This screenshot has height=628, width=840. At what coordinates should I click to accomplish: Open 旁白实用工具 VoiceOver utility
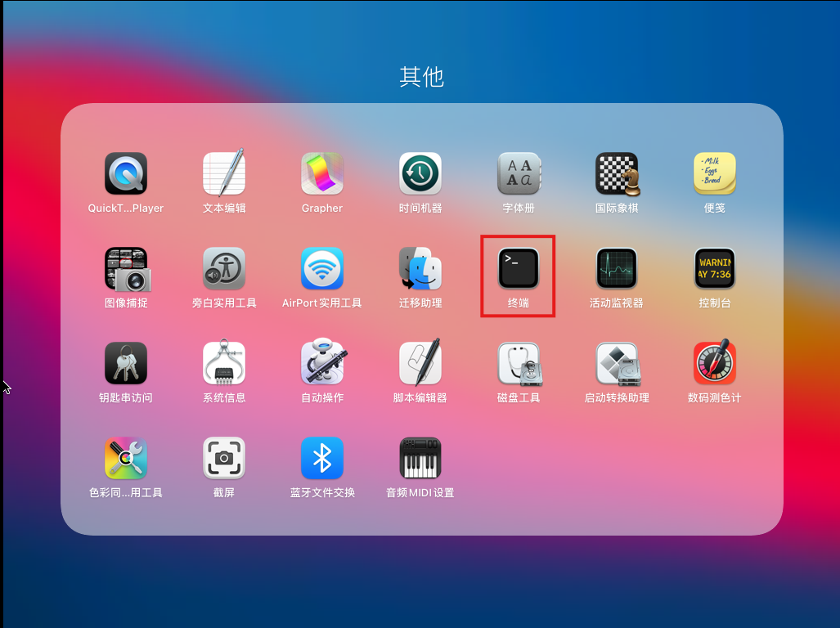[x=224, y=268]
